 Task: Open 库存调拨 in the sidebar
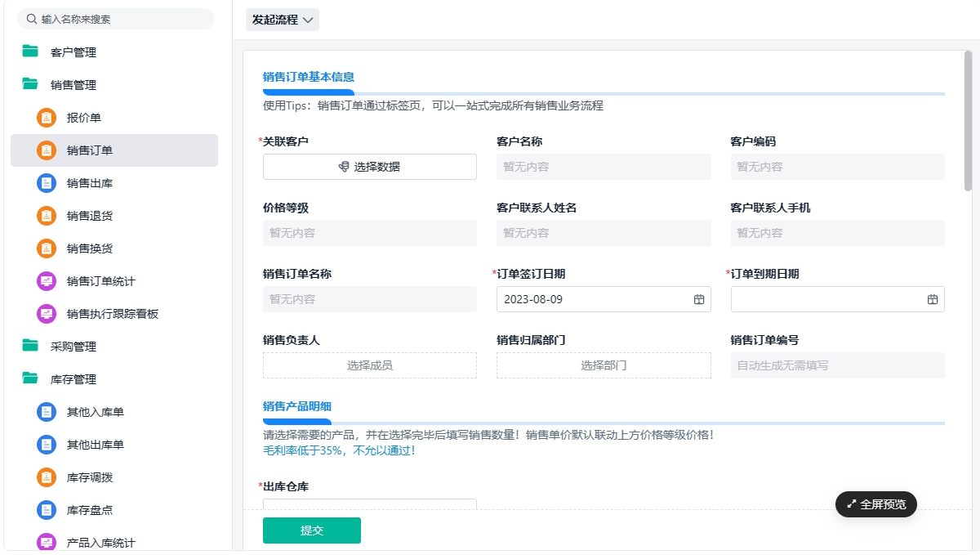114,477
